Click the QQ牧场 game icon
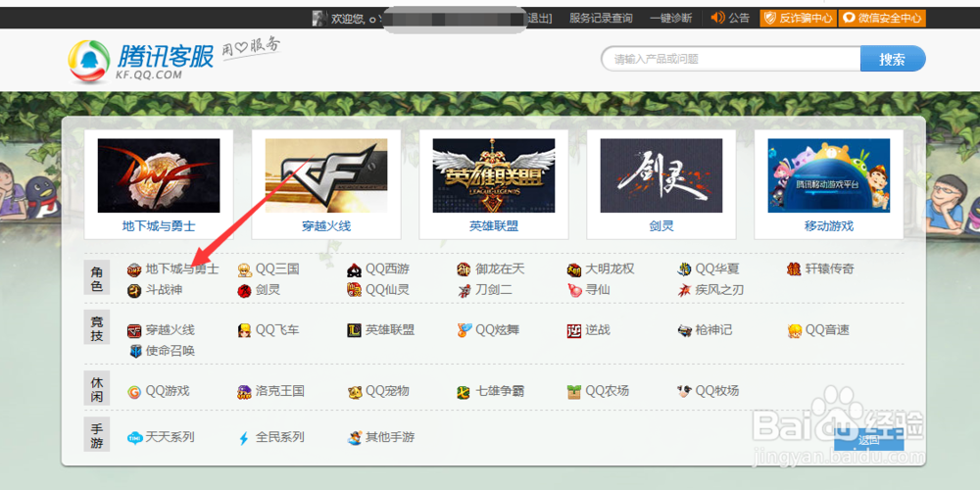The width and height of the screenshot is (980, 490). pos(684,392)
